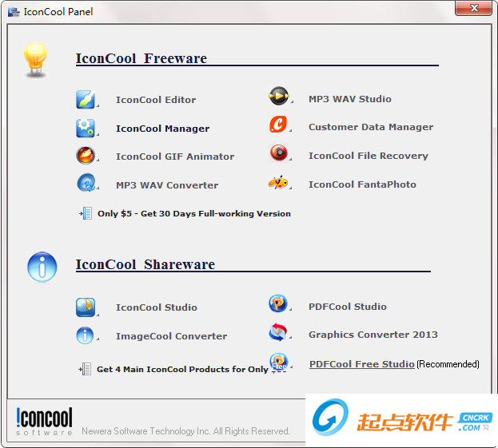Viewport: 498px width, 448px height.
Task: Launch the IconCool File Recovery link
Action: click(x=369, y=156)
